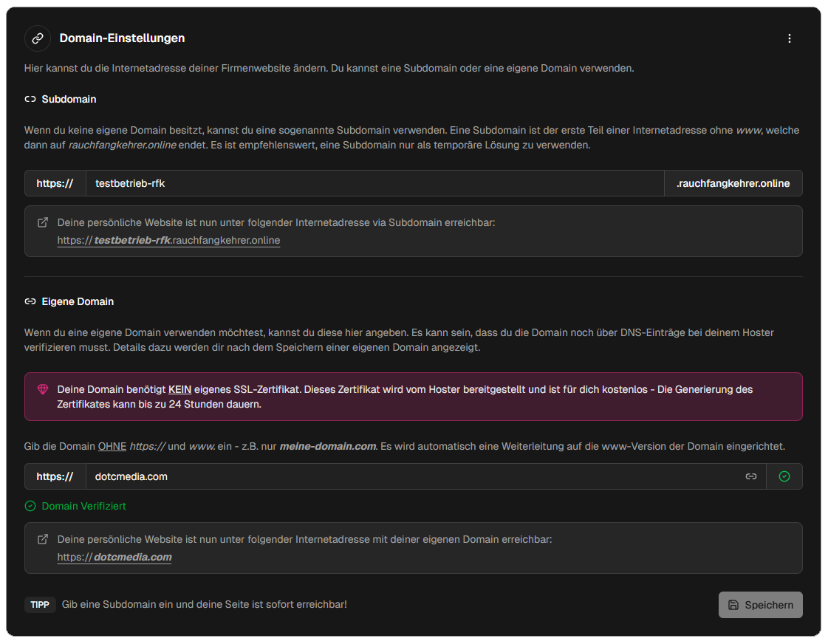This screenshot has height=644, width=828.
Task: Click the Eigene Domain chain icon
Action: (30, 301)
